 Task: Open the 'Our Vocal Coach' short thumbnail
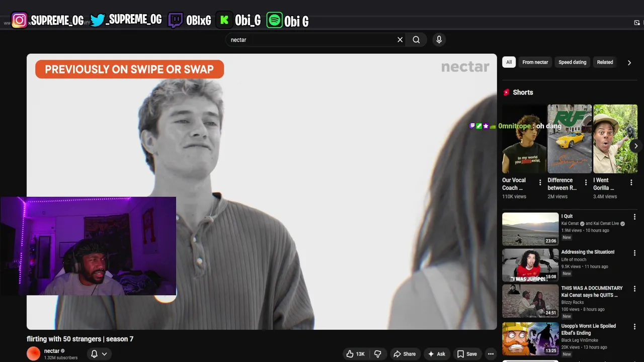pos(524,139)
